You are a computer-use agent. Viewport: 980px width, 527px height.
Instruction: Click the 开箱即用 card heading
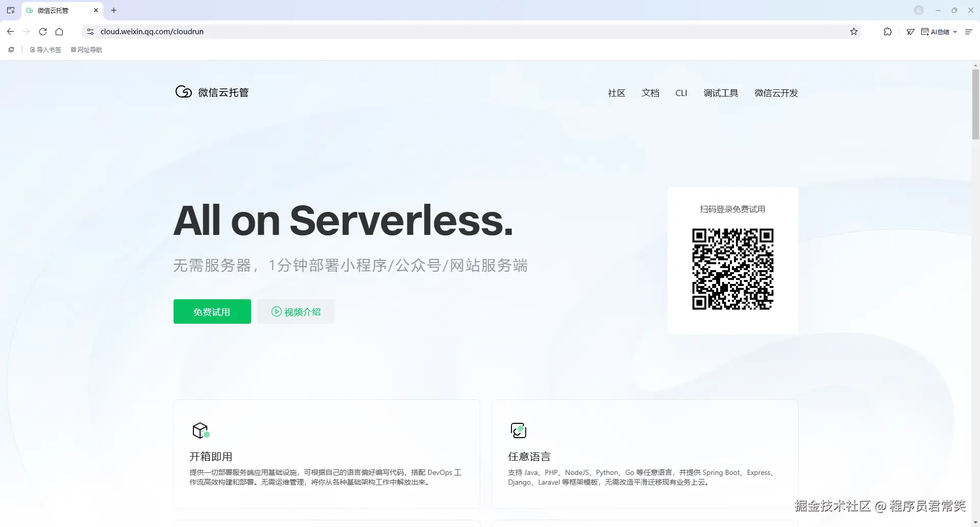(211, 457)
